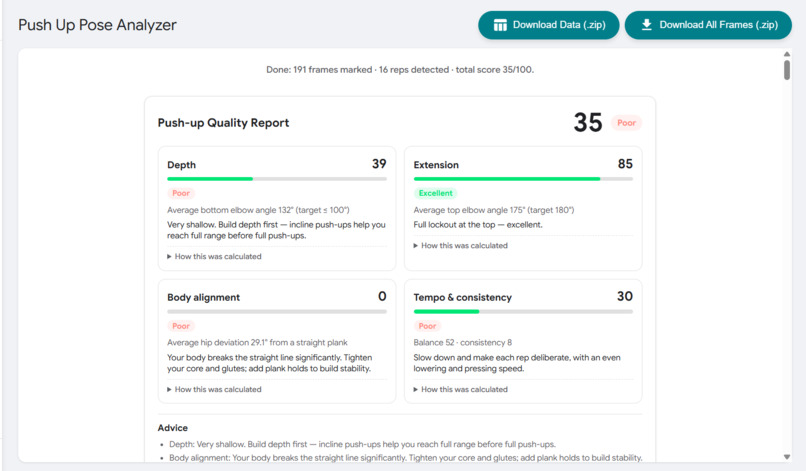Image resolution: width=806 pixels, height=471 pixels.
Task: Click the overall score 35
Action: [588, 122]
